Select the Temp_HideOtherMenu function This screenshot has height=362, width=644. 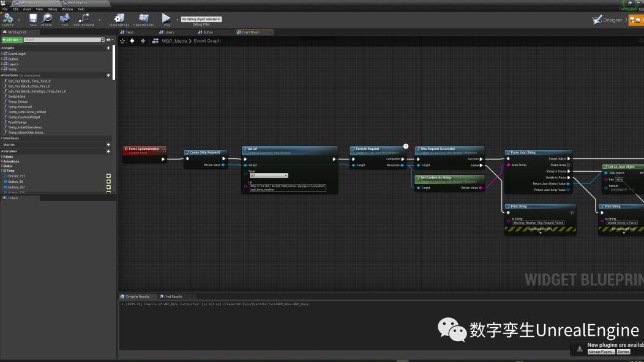click(24, 127)
